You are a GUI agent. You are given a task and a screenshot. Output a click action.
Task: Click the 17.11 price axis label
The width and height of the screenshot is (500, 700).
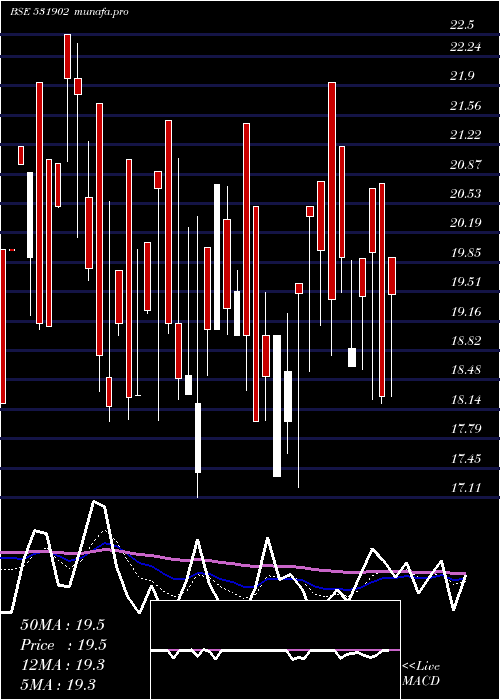pyautogui.click(x=466, y=488)
